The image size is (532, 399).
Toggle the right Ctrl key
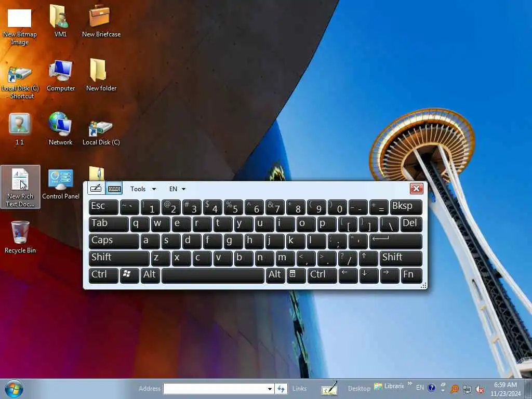point(322,275)
